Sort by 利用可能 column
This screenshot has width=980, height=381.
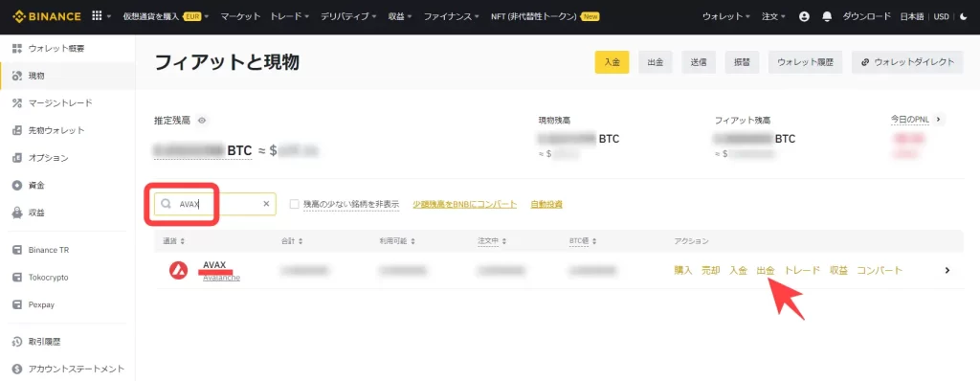[x=396, y=241]
